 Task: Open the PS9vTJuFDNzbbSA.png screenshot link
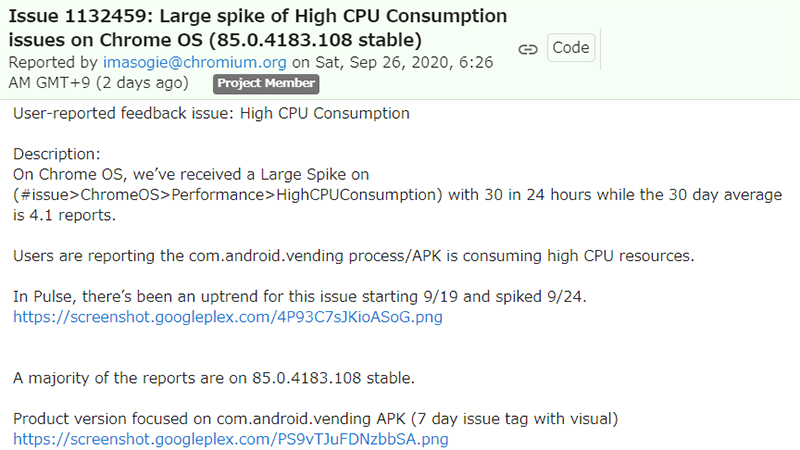[230, 439]
